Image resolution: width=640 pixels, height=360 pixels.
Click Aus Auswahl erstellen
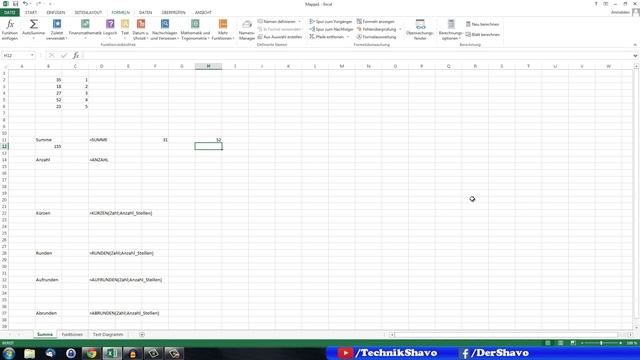280,37
